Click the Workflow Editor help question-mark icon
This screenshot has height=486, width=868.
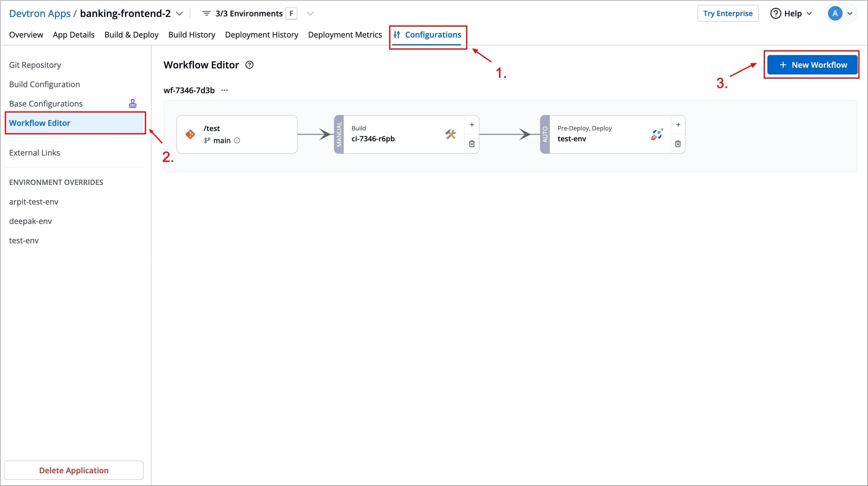[x=249, y=65]
